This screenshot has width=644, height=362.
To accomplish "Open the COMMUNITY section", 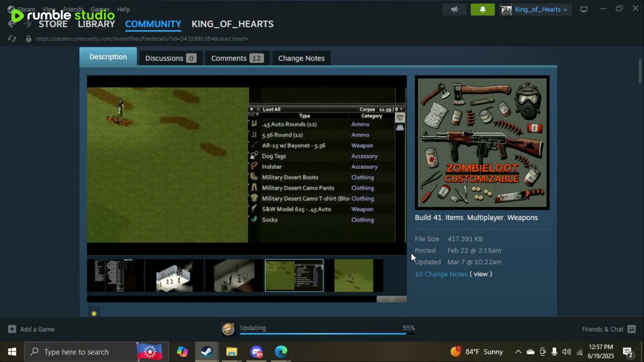I will point(153,24).
